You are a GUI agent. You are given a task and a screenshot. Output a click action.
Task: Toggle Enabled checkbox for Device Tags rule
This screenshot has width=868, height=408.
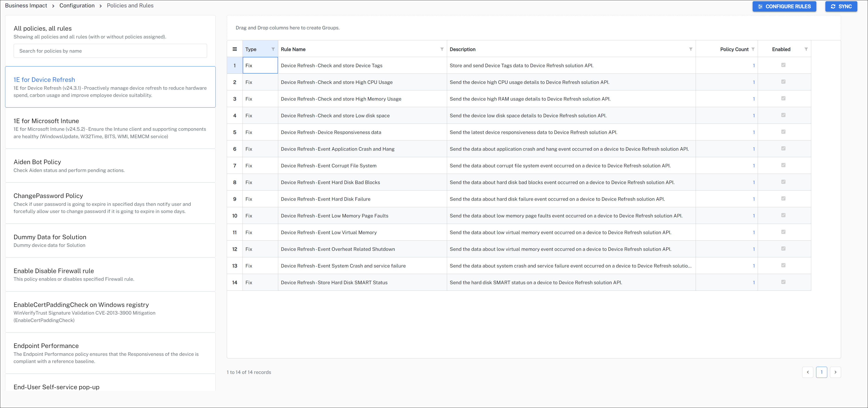783,65
